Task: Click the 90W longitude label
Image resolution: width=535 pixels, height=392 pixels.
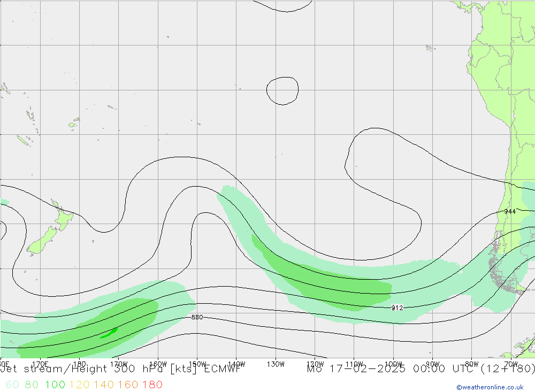Action: click(433, 364)
